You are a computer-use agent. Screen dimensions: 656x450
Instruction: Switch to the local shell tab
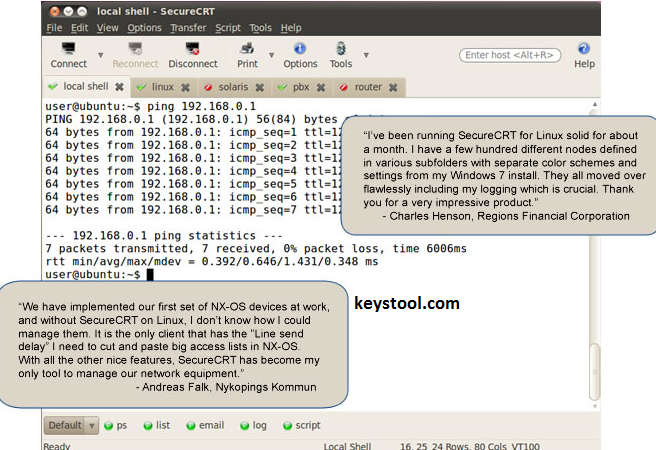pos(86,87)
